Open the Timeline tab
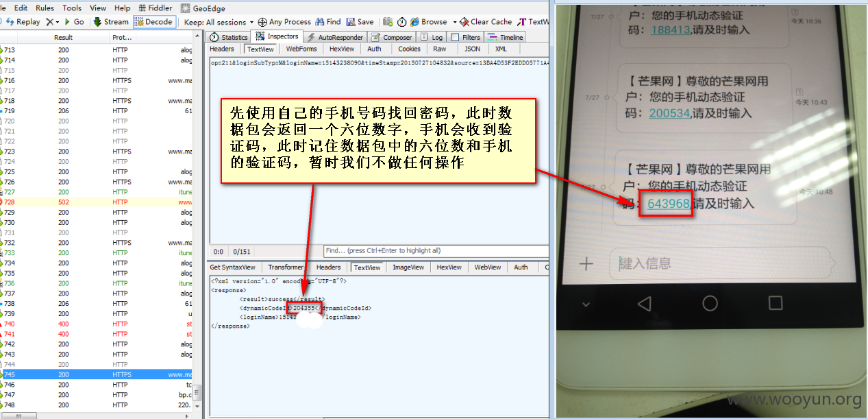 click(506, 37)
